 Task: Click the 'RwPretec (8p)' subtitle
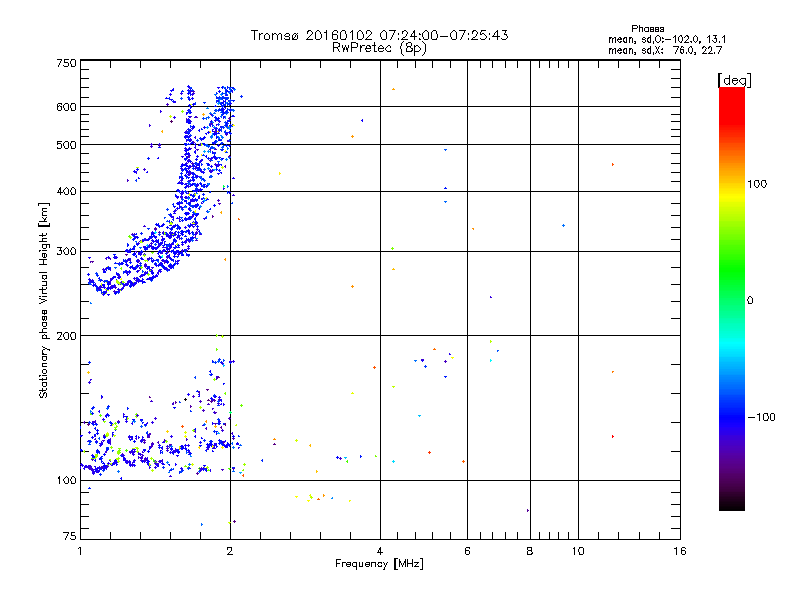point(379,48)
